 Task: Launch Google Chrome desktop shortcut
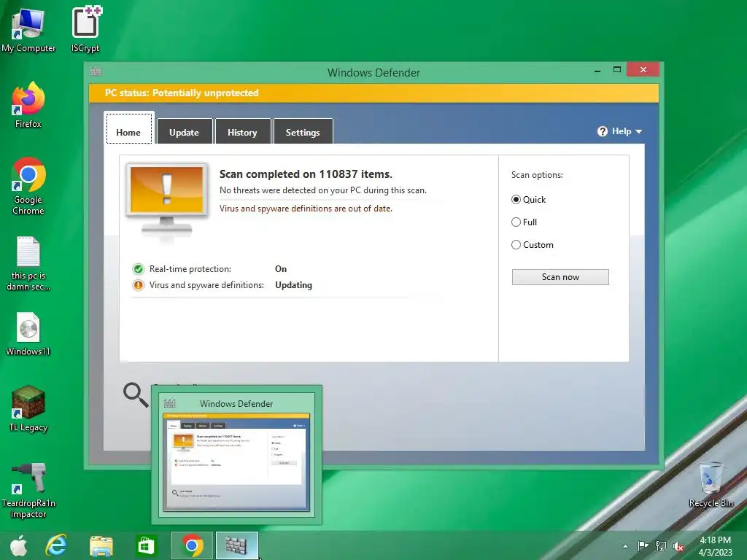[28, 186]
